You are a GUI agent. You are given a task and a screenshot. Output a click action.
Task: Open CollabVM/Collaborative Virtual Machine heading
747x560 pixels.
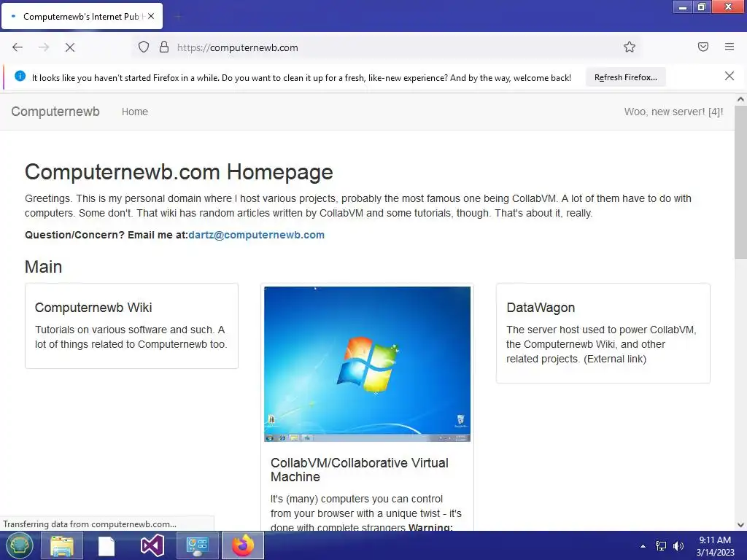pos(360,470)
